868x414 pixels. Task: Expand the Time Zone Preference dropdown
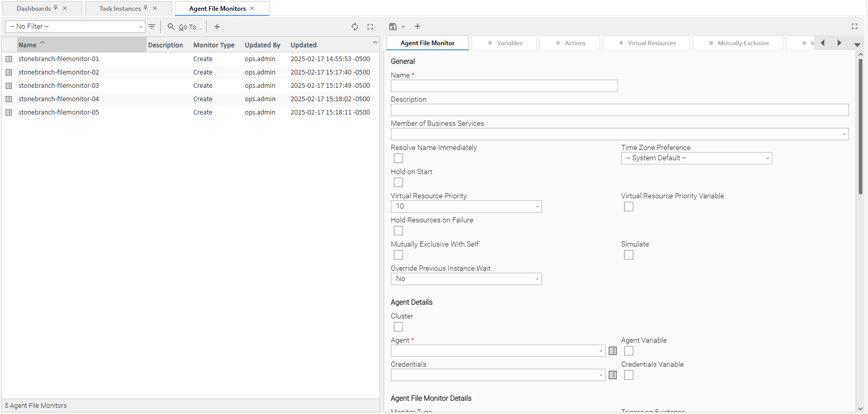696,158
